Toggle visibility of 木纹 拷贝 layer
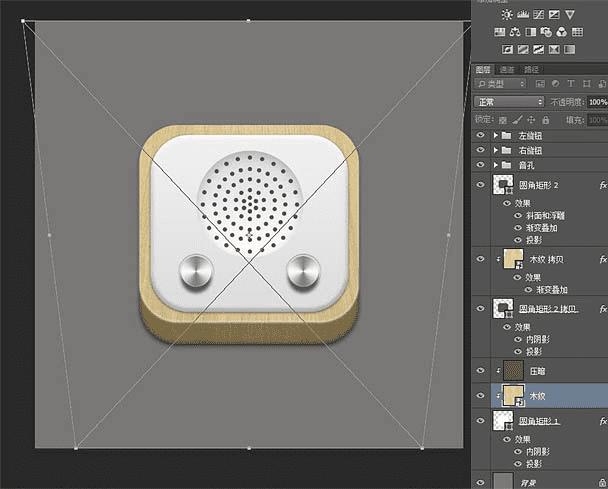Viewport: 608px width, 489px height. tap(480, 259)
